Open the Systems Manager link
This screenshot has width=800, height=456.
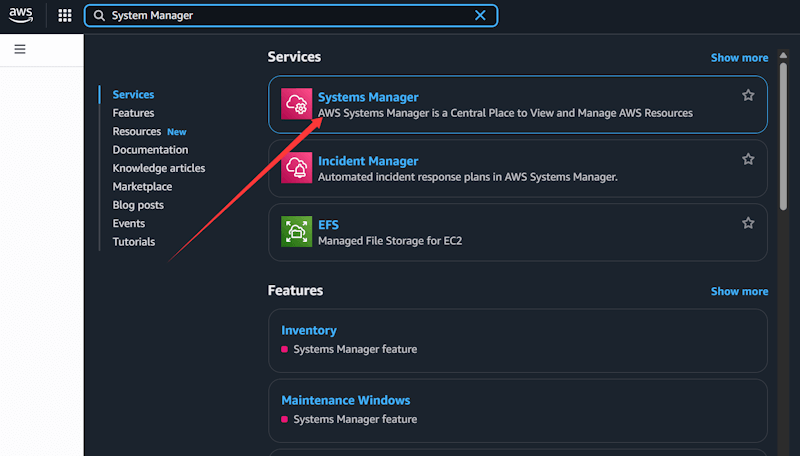pos(368,97)
